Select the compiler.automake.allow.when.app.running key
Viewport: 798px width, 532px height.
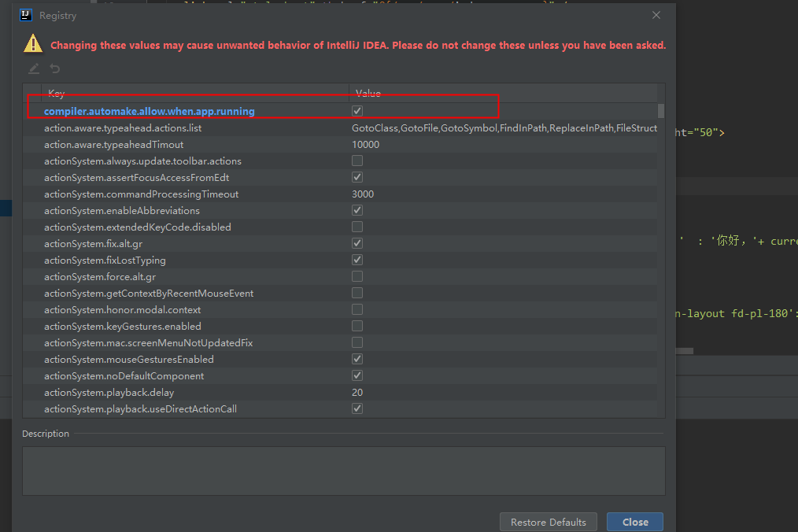(x=149, y=111)
